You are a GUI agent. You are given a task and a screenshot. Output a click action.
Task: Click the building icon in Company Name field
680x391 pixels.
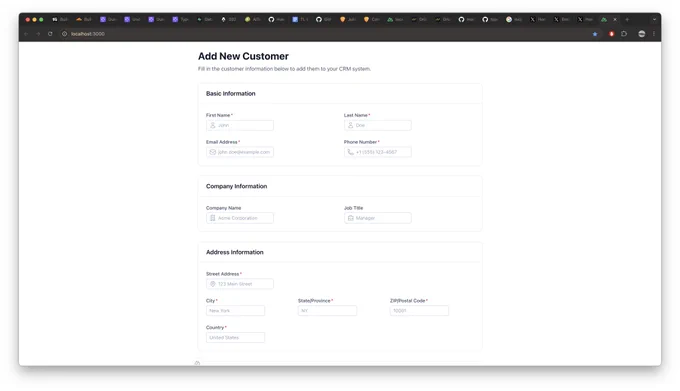click(x=212, y=218)
